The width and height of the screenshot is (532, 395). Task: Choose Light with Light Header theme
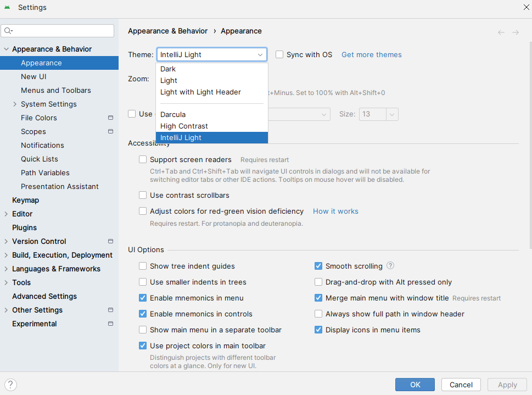(x=212, y=92)
